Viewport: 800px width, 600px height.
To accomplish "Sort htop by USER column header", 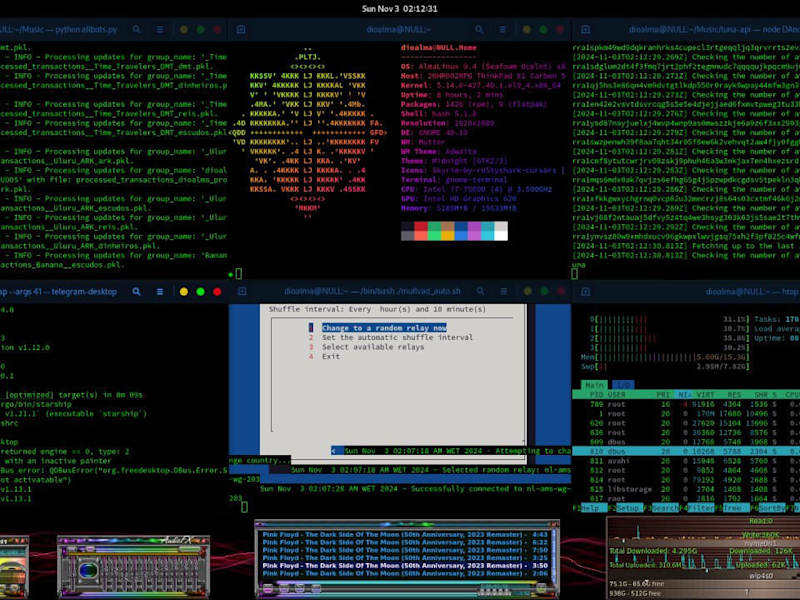I will click(x=616, y=395).
